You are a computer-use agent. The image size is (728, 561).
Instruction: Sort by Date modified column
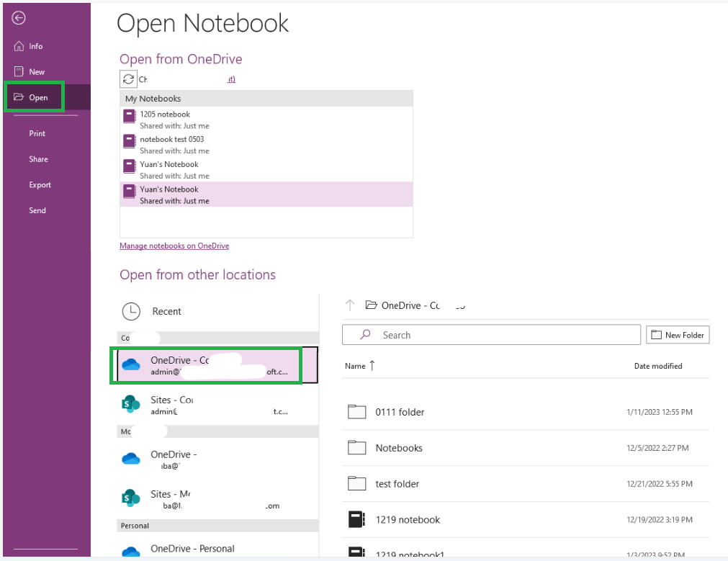pyautogui.click(x=658, y=366)
